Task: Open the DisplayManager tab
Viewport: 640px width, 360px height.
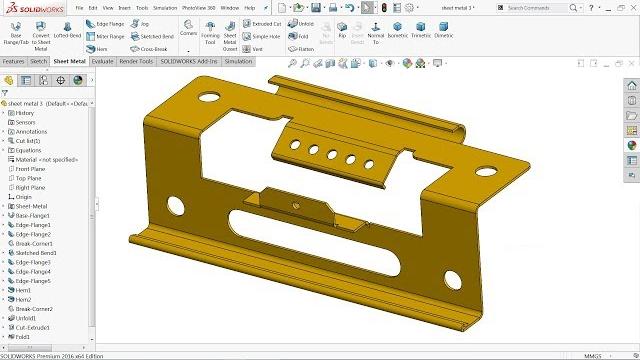Action: tap(78, 80)
